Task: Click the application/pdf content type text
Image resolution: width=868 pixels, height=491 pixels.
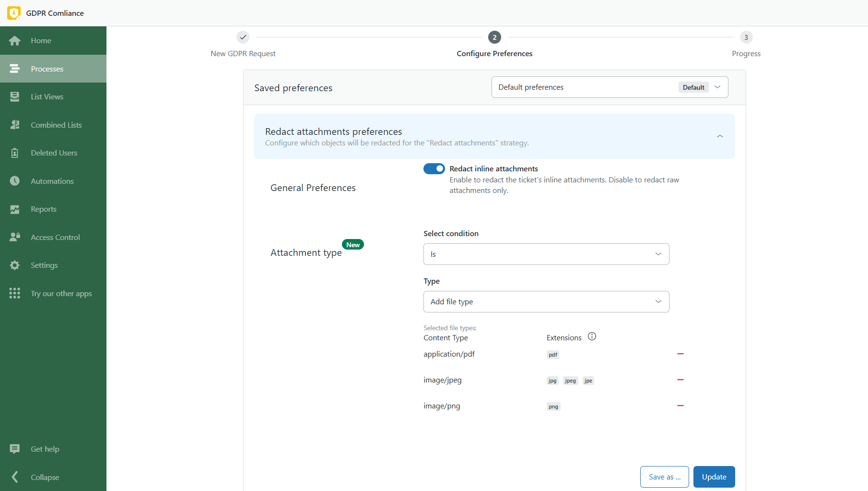Action: pos(449,354)
